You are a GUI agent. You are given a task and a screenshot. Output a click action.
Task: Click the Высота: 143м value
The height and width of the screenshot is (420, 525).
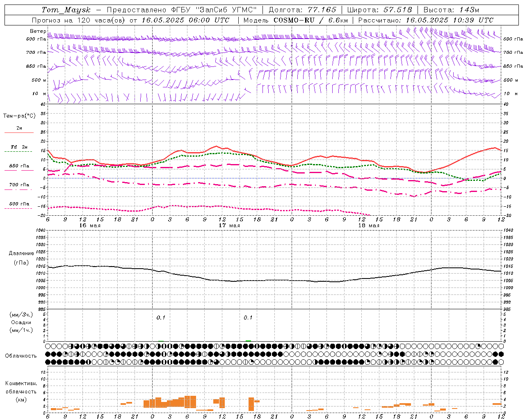451,10
